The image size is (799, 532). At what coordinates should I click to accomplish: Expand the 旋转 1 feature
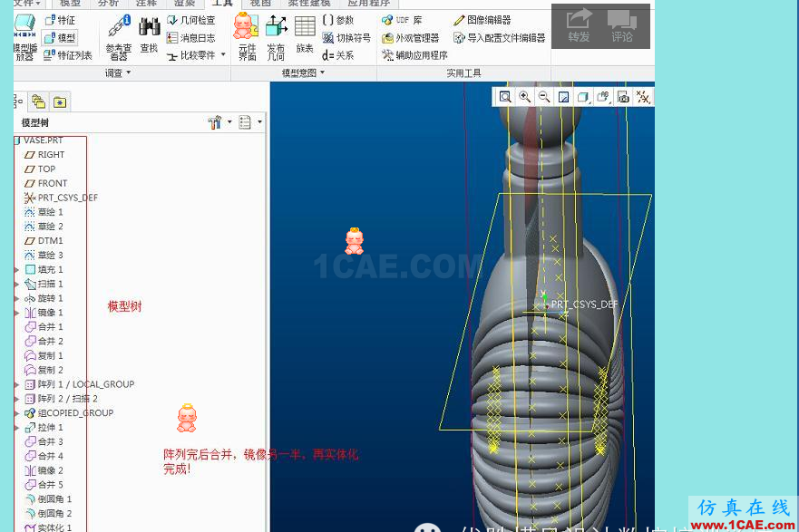click(x=17, y=298)
